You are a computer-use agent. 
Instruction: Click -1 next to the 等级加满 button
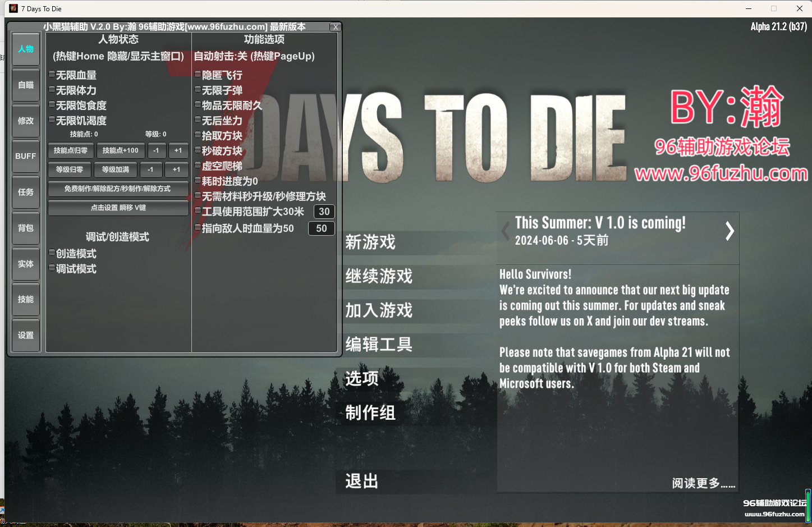[x=150, y=169]
